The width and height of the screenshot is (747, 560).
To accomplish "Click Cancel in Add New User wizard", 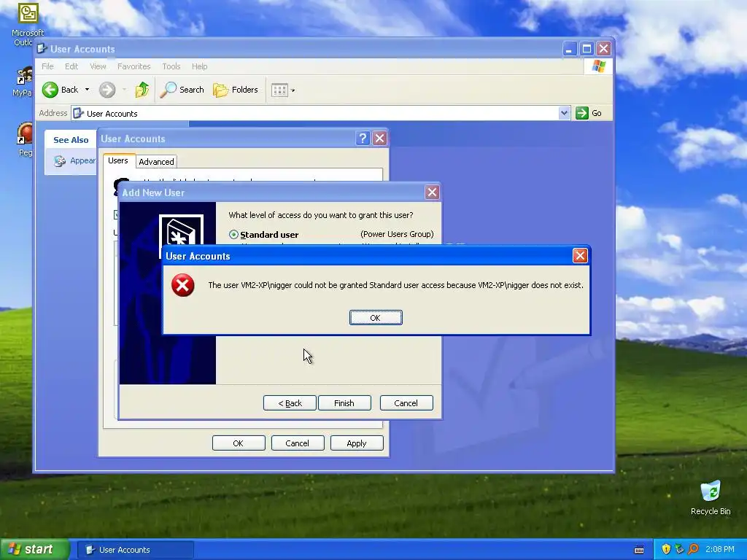I will point(406,402).
